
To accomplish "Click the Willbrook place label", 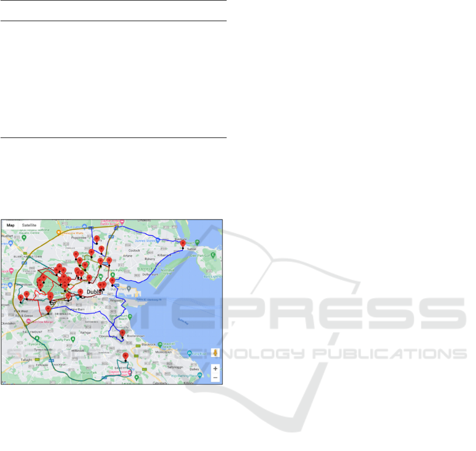I will tap(78, 351).
